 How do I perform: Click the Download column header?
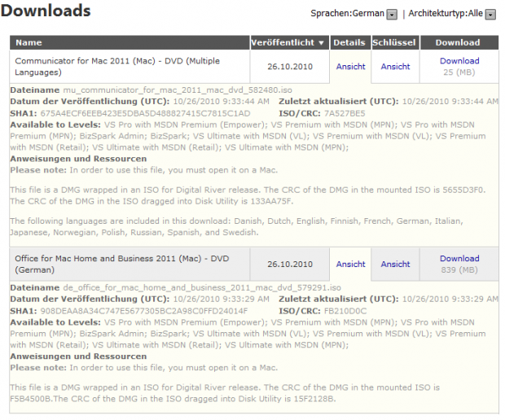click(458, 43)
